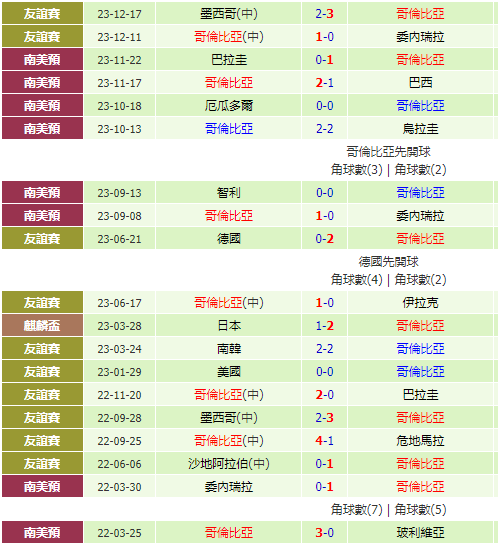Select 巴拉圭 home team on 23-11-22
Screen dimensions: 498x544
[229, 60]
